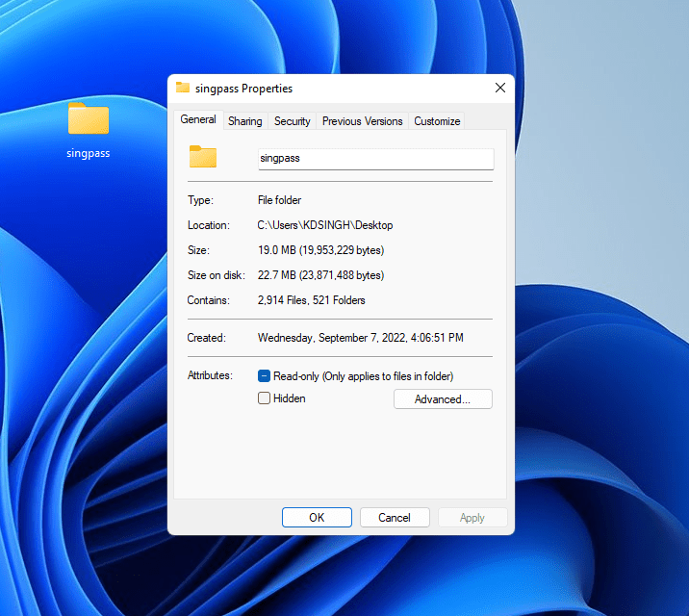Click the '2,914 Files, 521 Folders' value

(x=311, y=300)
